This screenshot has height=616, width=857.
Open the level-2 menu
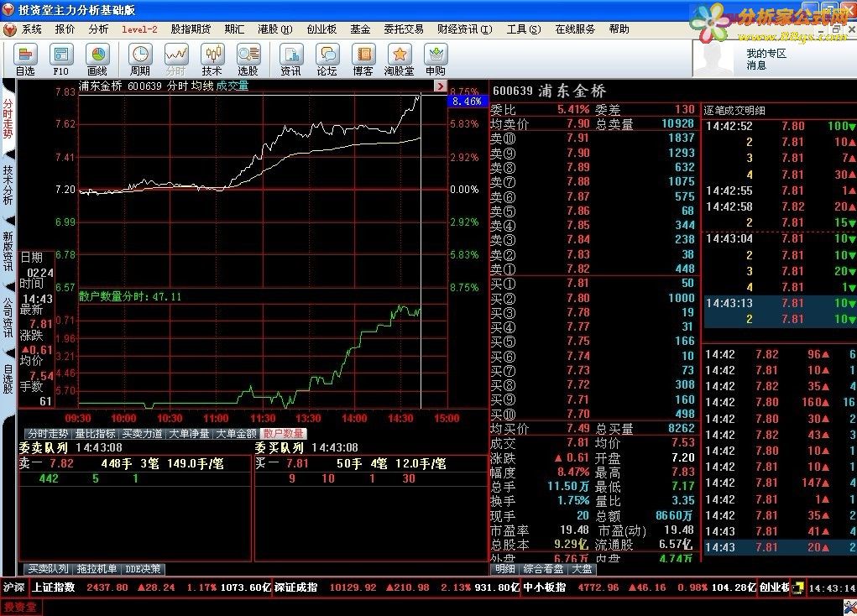click(x=139, y=29)
